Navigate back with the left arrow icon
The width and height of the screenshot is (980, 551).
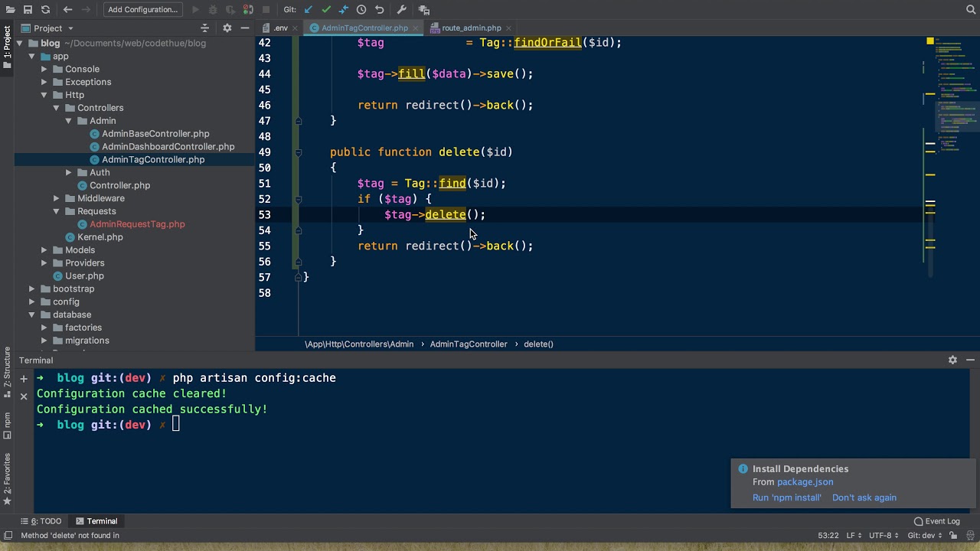(67, 10)
